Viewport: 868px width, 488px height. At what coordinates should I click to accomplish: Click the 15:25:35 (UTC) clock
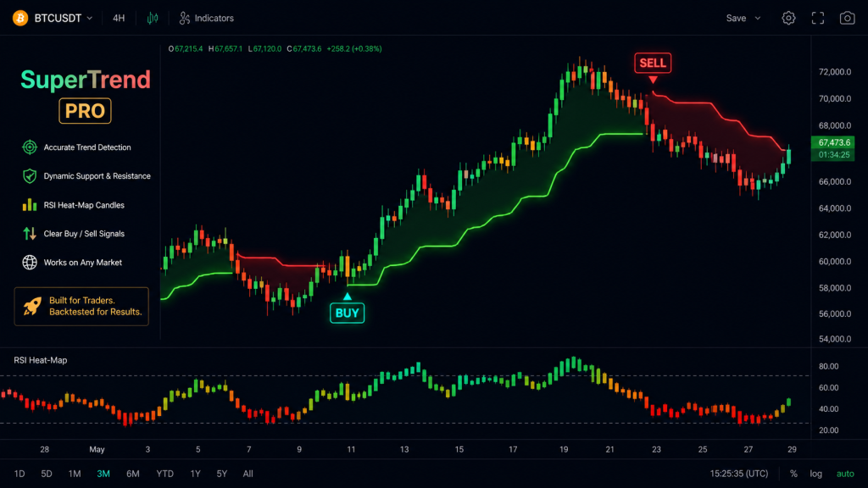click(x=739, y=474)
